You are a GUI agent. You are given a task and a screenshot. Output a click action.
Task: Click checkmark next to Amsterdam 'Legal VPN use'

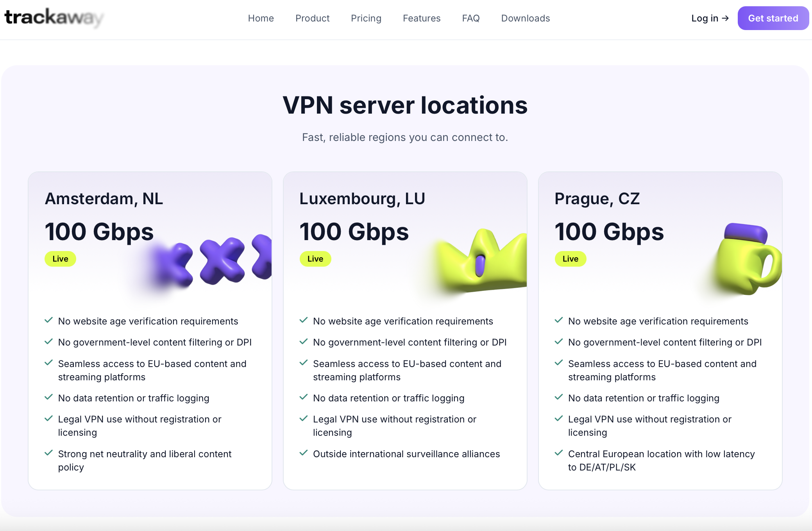pyautogui.click(x=48, y=418)
